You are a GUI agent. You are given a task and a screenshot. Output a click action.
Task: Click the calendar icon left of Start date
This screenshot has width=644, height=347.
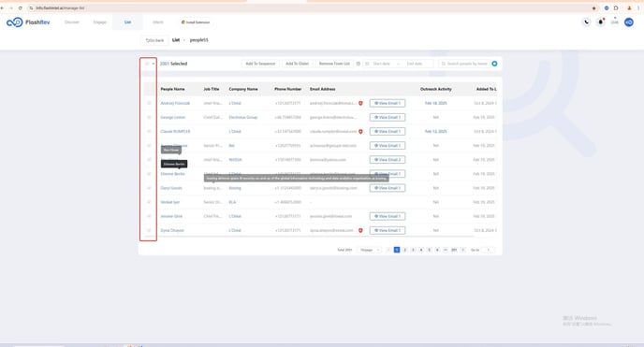coord(367,64)
